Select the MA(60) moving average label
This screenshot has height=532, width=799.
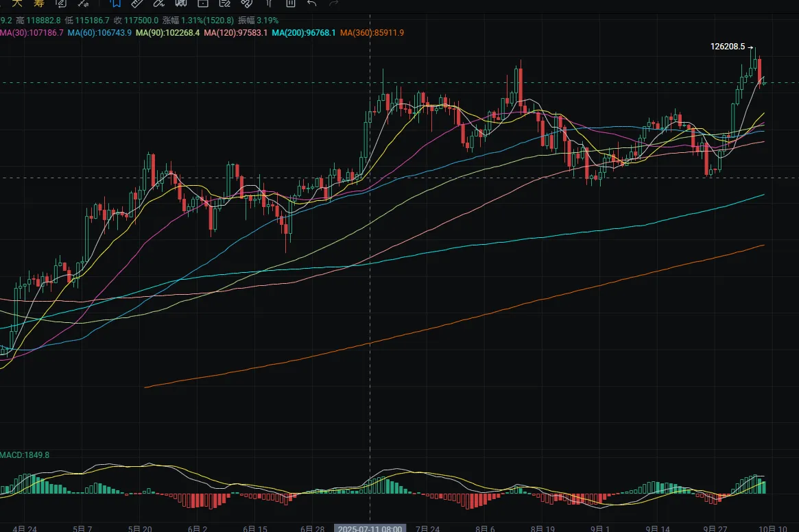coord(100,32)
